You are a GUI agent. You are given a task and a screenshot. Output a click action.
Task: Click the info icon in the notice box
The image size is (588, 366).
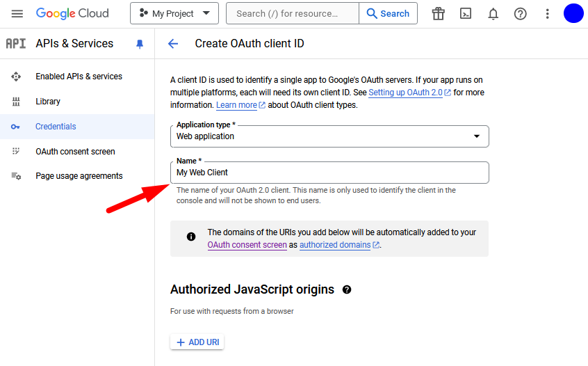191,237
